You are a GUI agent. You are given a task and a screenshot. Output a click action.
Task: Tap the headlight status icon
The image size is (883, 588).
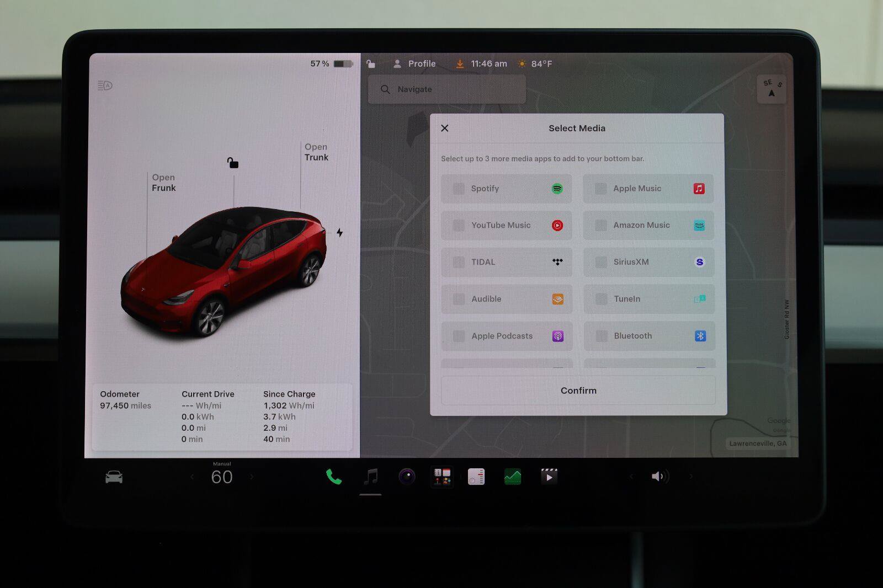(x=105, y=85)
